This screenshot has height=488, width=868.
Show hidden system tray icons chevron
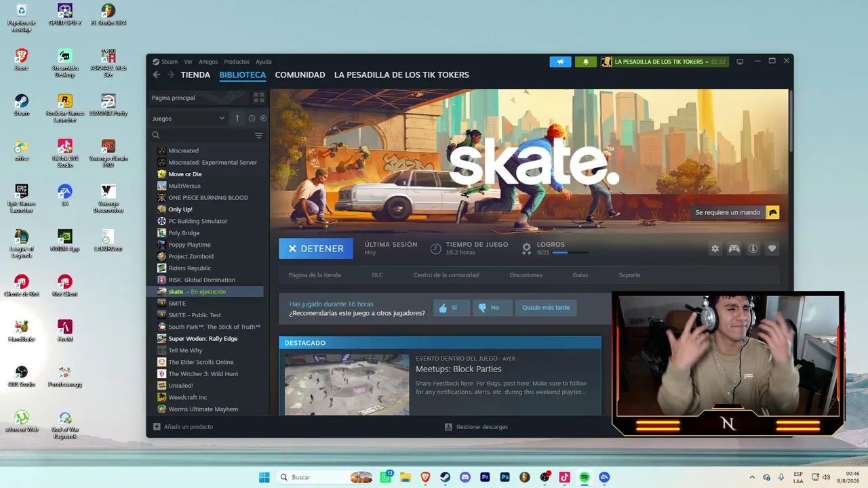pos(751,477)
